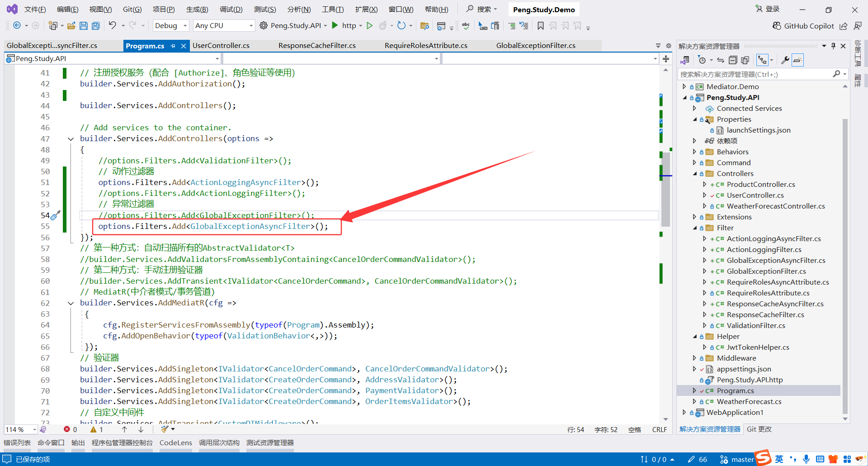The width and height of the screenshot is (868, 466).
Task: Click the Share icon next to Copilot
Action: click(x=844, y=26)
